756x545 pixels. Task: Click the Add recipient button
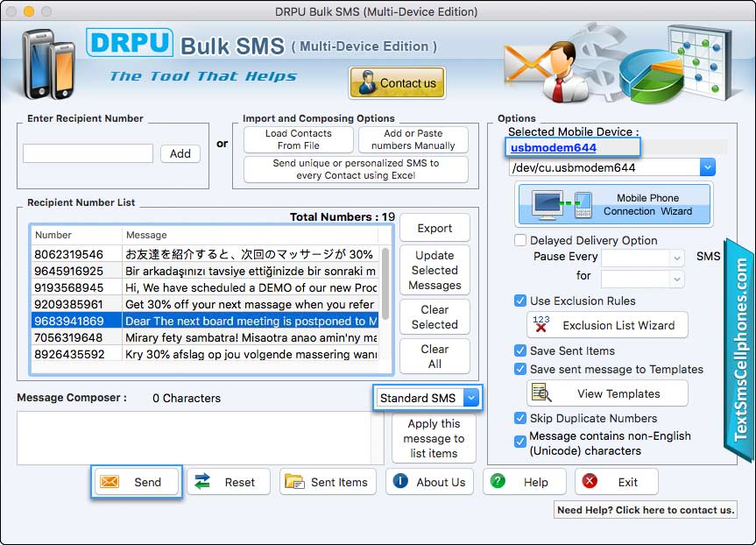180,153
